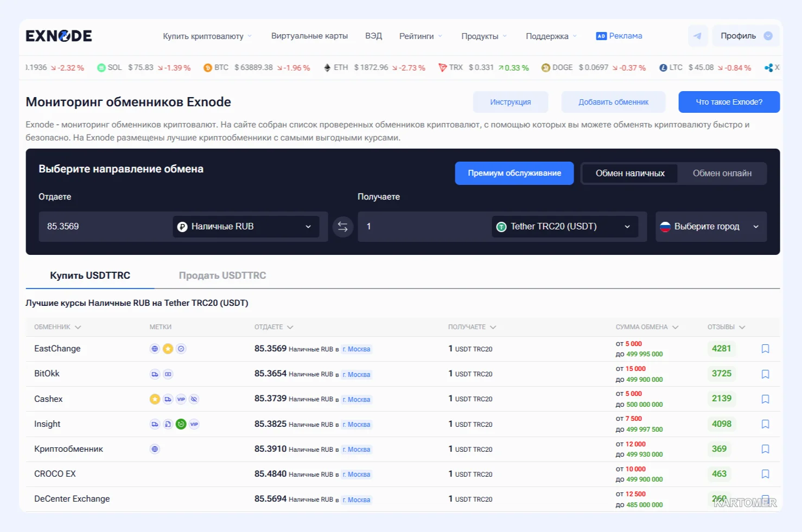Image resolution: width=802 pixels, height=532 pixels.
Task: Expand the Купить криптовалюту menu
Action: click(207, 36)
